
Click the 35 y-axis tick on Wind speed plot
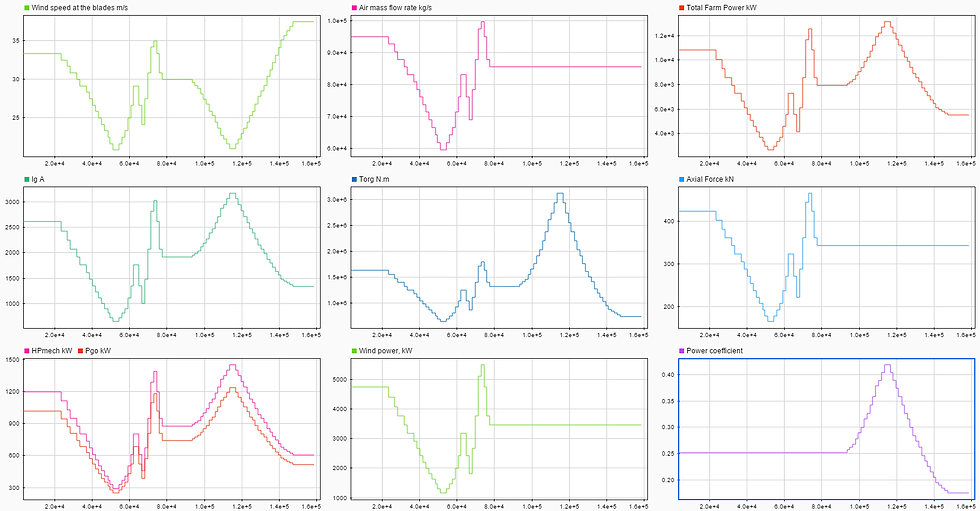[16, 41]
